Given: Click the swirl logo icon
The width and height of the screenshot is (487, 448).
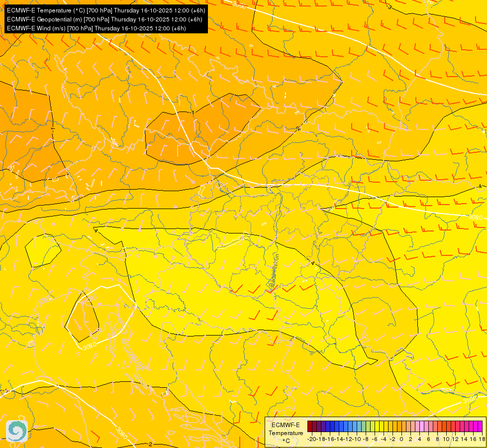Looking at the screenshot, I should click(x=17, y=431).
